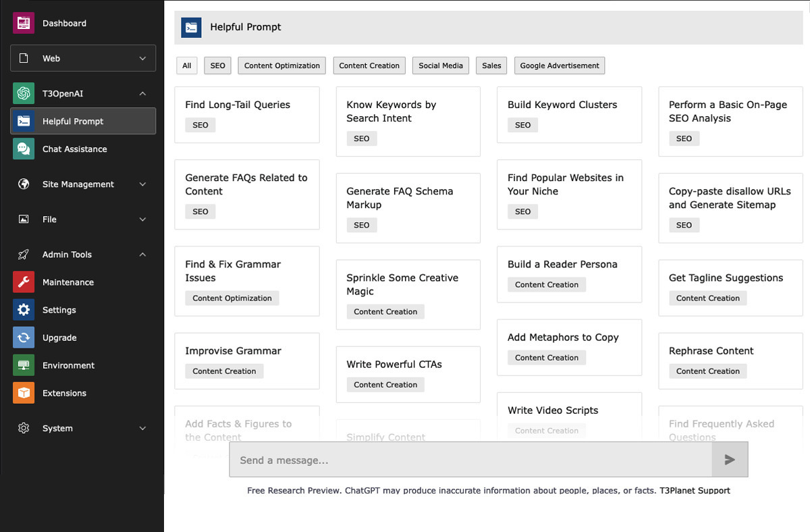Click the Send a message input field

[x=470, y=460]
